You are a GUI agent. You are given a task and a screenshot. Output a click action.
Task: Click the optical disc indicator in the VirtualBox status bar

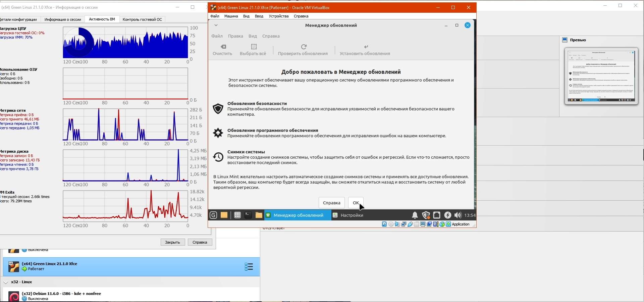click(391, 224)
